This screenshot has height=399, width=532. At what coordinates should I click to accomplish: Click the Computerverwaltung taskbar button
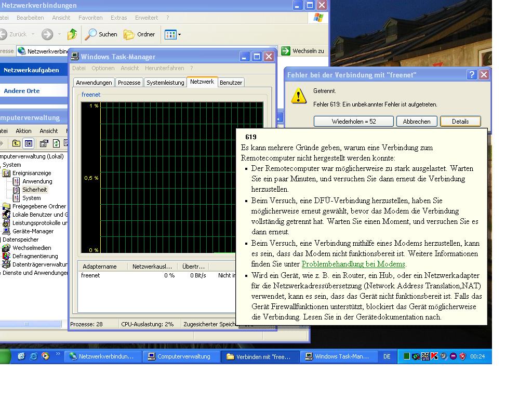click(x=179, y=356)
